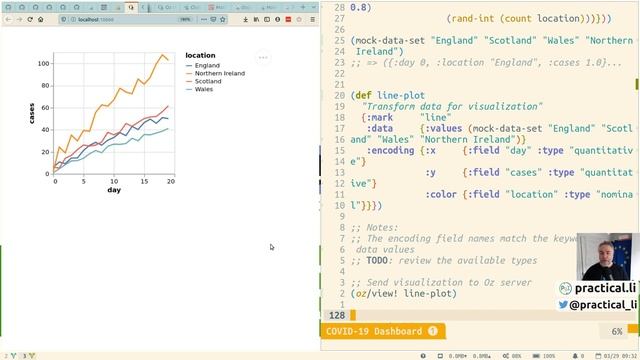The height and width of the screenshot is (360, 640).
Task: Click the ';; Notes:' comment line
Action: pyautogui.click(x=374, y=227)
